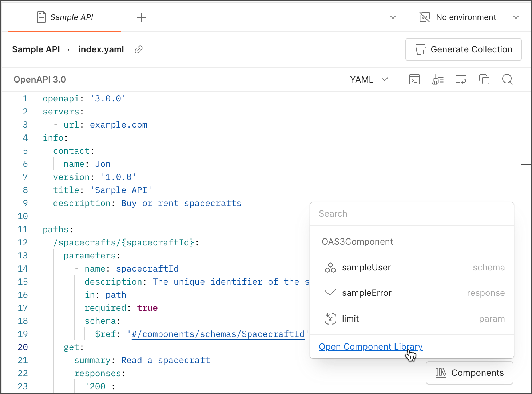This screenshot has height=394, width=532.
Task: Click the SpacecraftId $ref link on line 19
Action: (218, 334)
